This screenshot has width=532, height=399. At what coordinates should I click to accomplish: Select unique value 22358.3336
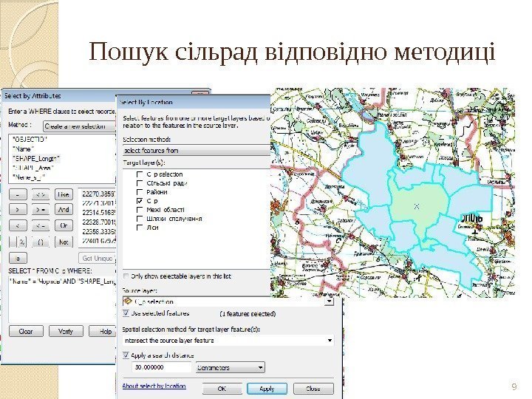pos(99,231)
